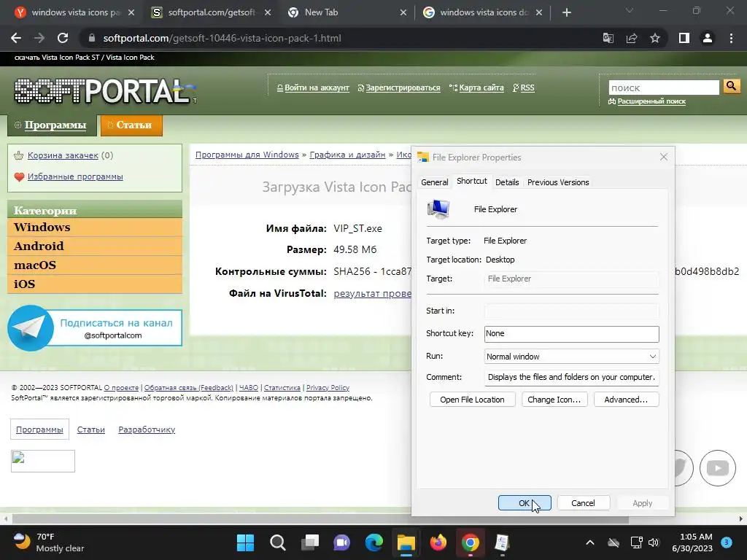
Task: Click OK in File Explorer Properties
Action: [x=525, y=503]
